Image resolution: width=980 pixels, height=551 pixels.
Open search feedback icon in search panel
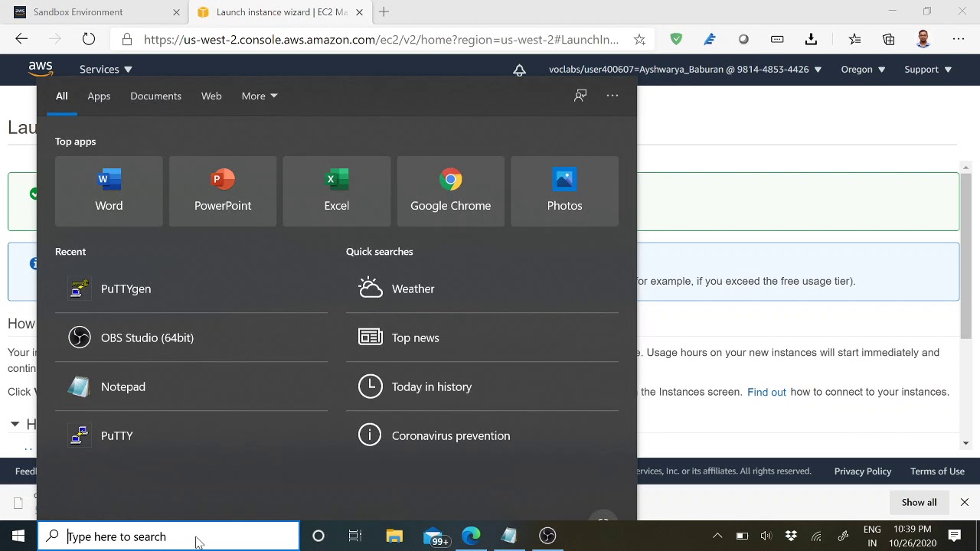[580, 96]
